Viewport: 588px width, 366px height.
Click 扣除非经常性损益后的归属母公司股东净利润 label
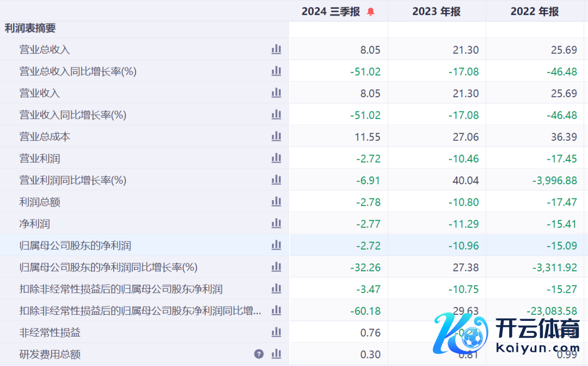[x=121, y=289]
